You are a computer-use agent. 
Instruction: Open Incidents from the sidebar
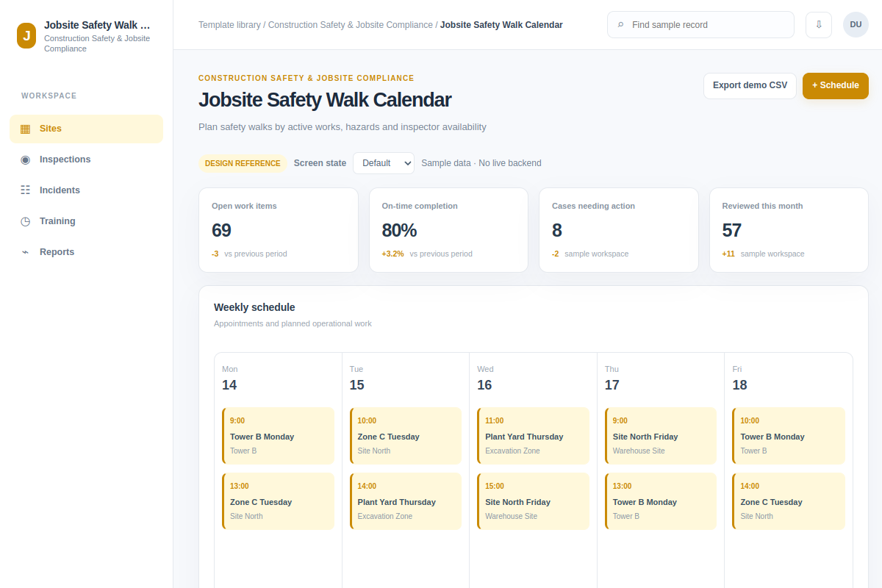coord(86,190)
